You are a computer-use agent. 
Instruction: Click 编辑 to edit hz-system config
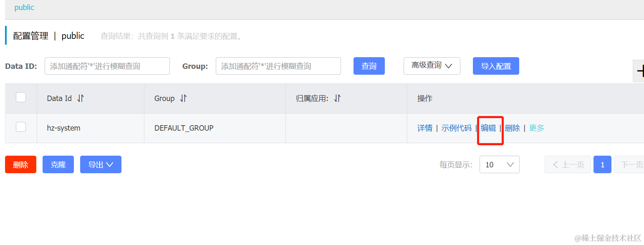click(x=488, y=128)
